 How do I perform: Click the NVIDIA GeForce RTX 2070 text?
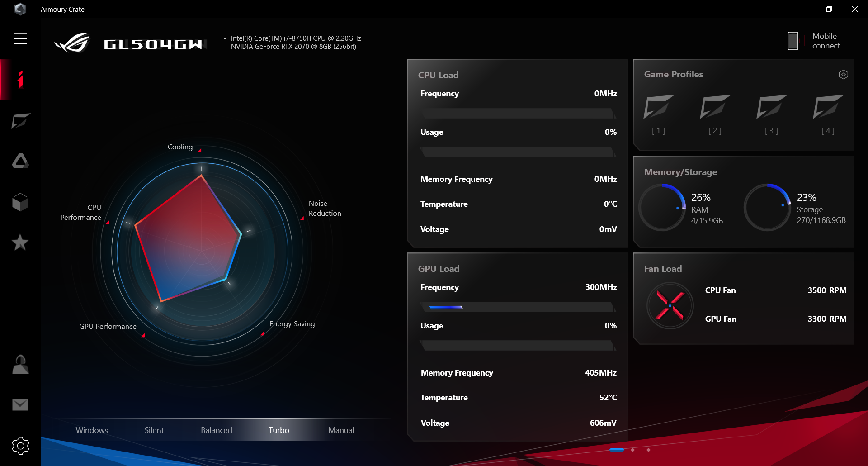tap(293, 47)
